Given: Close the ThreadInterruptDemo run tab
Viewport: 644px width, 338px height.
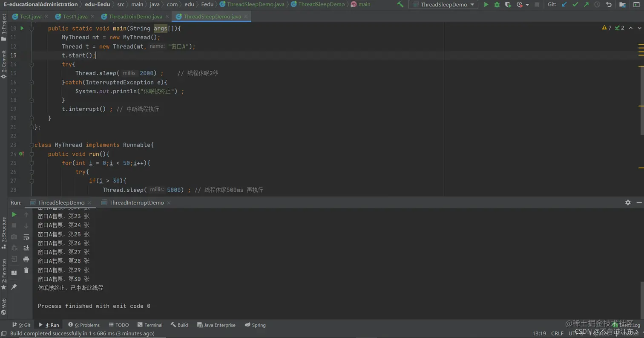Looking at the screenshot, I should (170, 203).
